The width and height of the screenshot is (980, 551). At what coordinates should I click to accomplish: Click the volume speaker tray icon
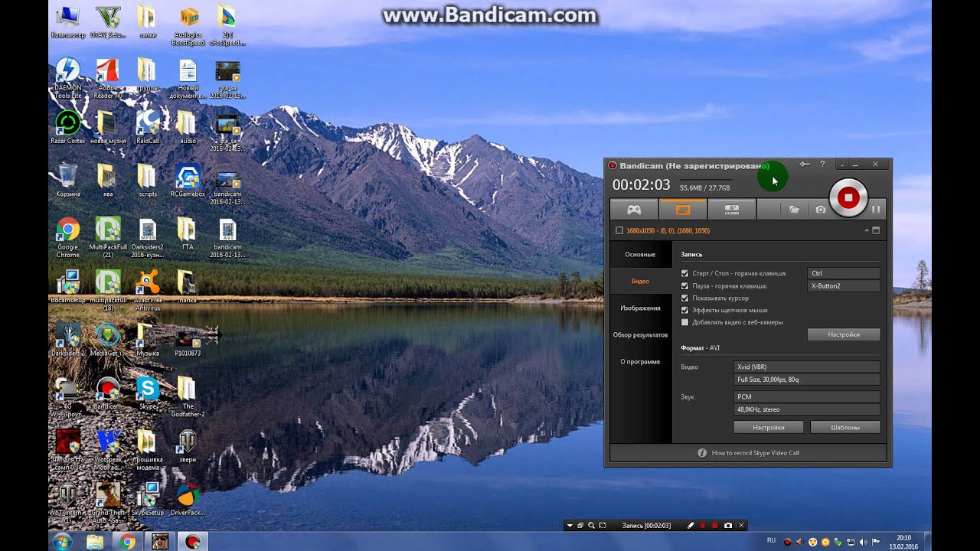864,542
